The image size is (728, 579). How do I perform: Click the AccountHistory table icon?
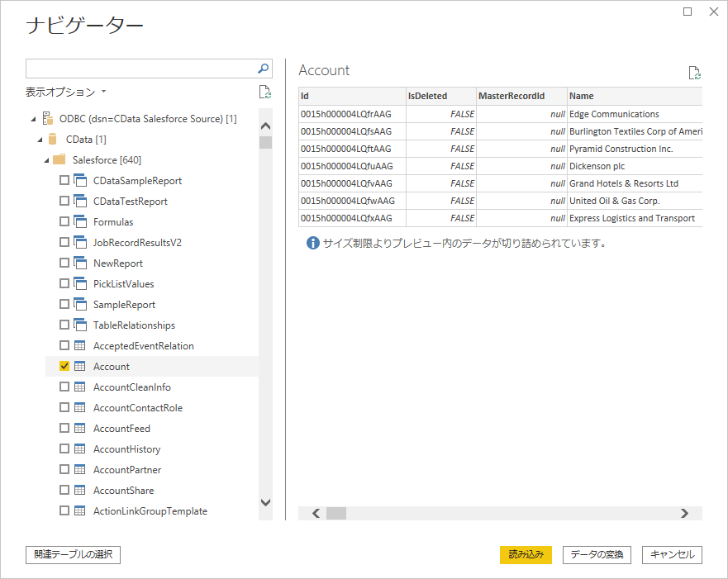point(80,449)
